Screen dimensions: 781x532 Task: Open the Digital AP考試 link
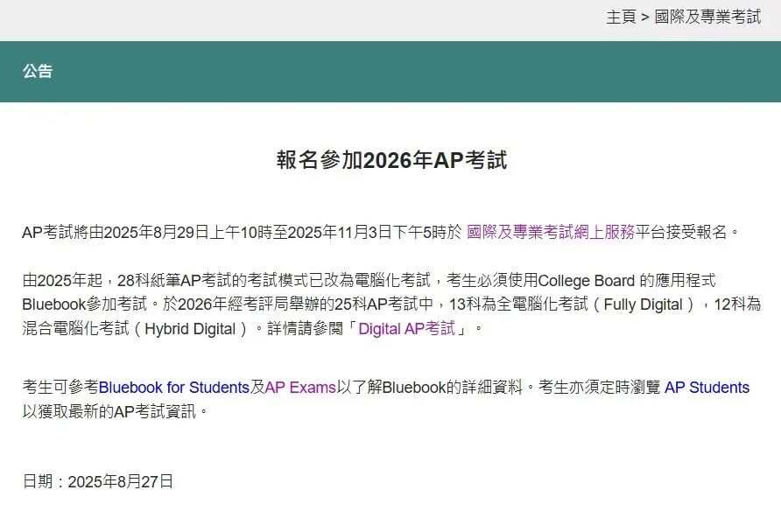pos(406,329)
